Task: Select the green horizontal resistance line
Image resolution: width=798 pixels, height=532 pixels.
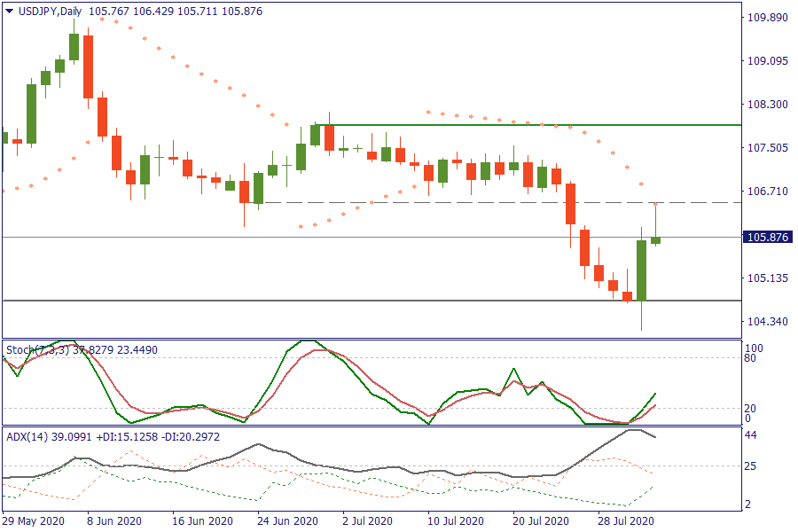Action: (x=528, y=125)
